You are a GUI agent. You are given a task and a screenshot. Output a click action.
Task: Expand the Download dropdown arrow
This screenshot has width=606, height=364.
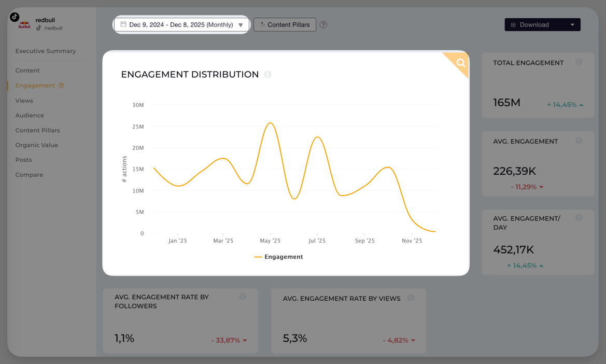(x=572, y=25)
